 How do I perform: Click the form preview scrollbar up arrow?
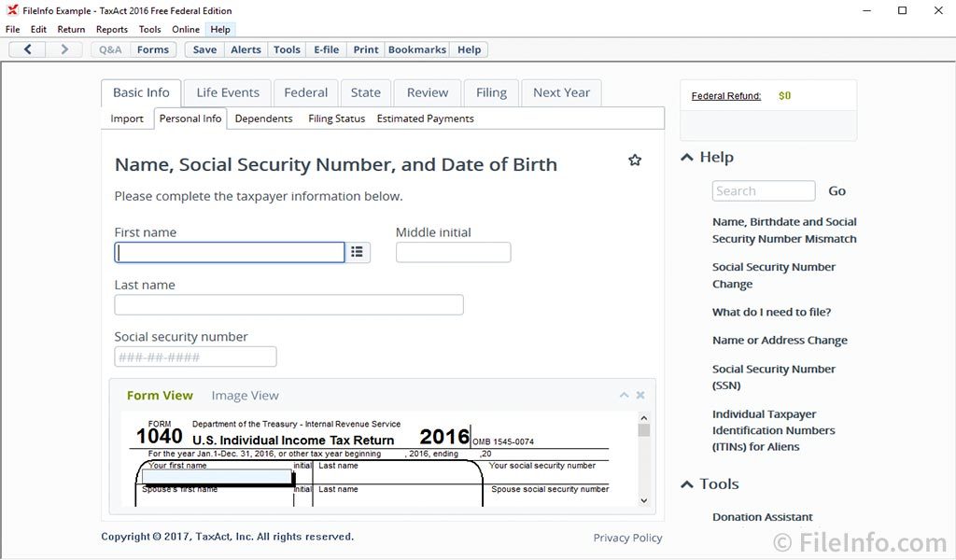(644, 418)
